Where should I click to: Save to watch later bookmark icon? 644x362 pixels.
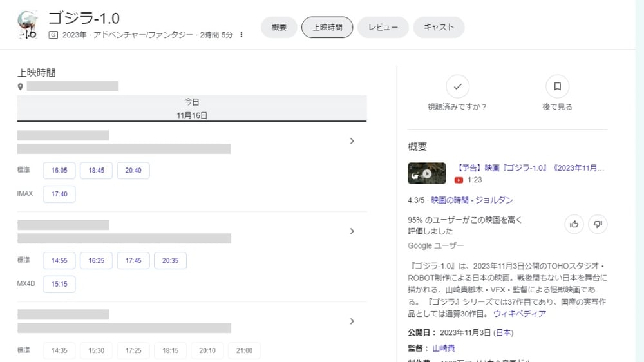point(557,86)
